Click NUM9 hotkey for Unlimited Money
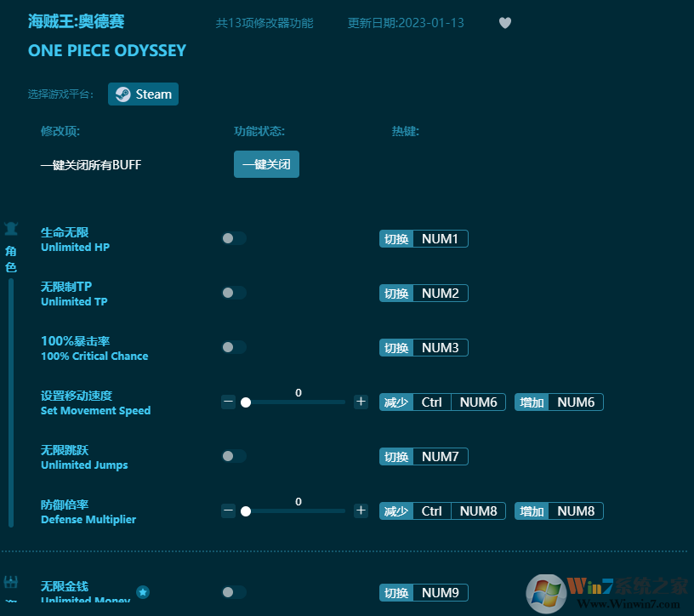694x616 pixels. tap(424, 592)
